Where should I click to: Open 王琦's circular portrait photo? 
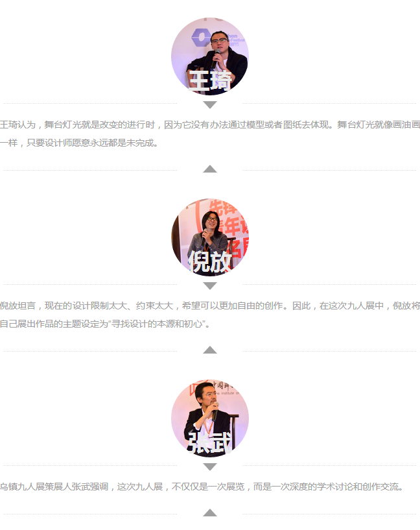(x=210, y=56)
